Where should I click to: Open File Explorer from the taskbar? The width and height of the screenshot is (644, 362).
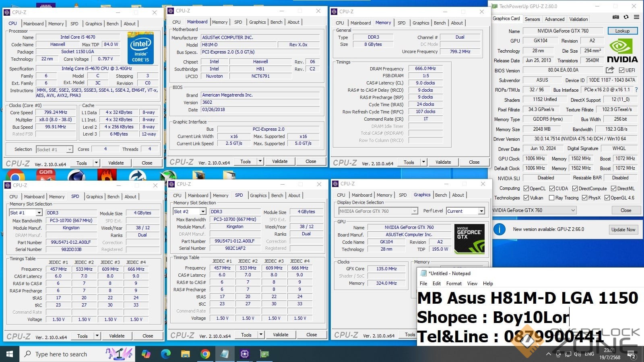click(185, 354)
